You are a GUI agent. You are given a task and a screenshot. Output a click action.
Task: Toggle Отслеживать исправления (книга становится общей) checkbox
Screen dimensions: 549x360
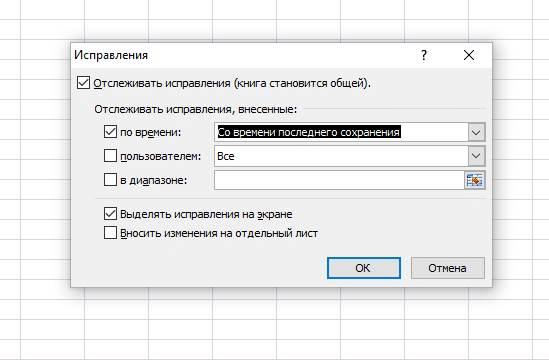pos(83,83)
